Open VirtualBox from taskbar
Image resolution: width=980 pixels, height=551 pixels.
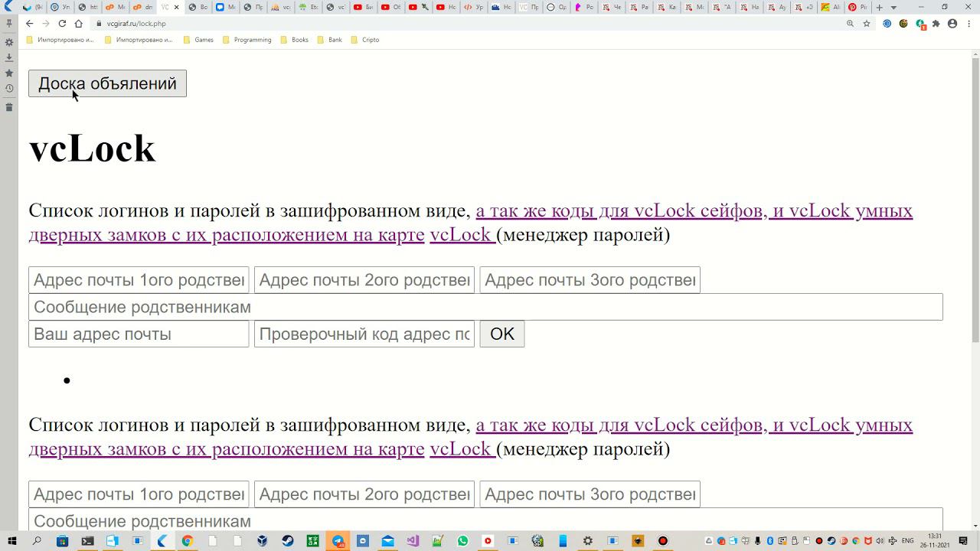pos(262,541)
